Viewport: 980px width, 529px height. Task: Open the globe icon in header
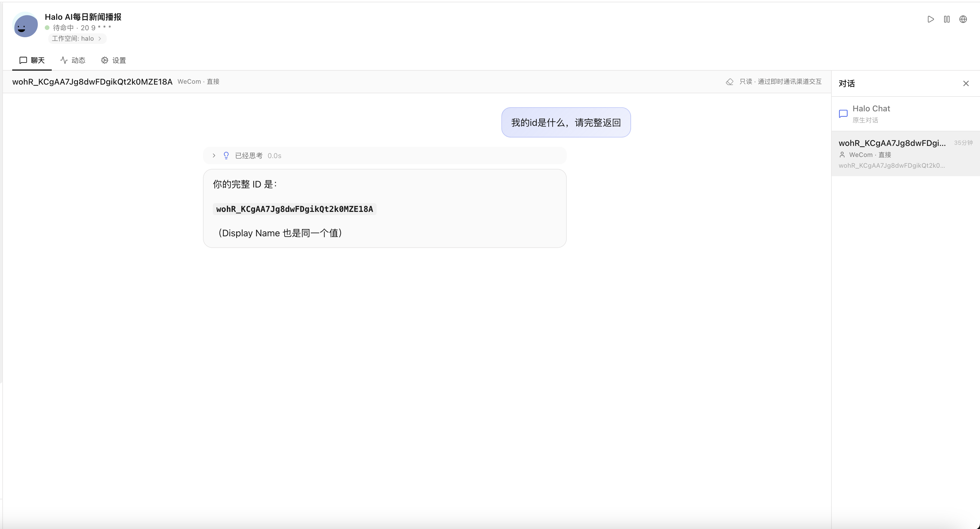point(963,19)
